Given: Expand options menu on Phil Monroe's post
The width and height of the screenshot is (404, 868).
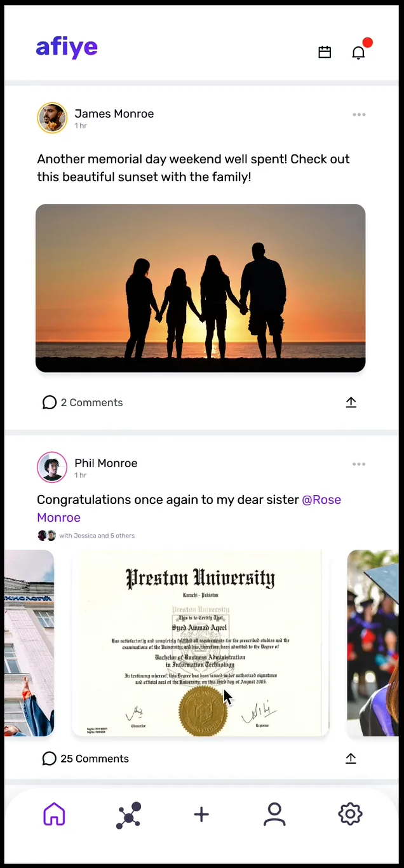Looking at the screenshot, I should coord(359,465).
